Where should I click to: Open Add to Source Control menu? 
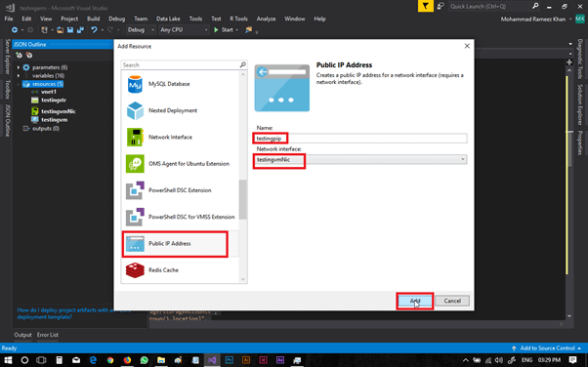(546, 348)
